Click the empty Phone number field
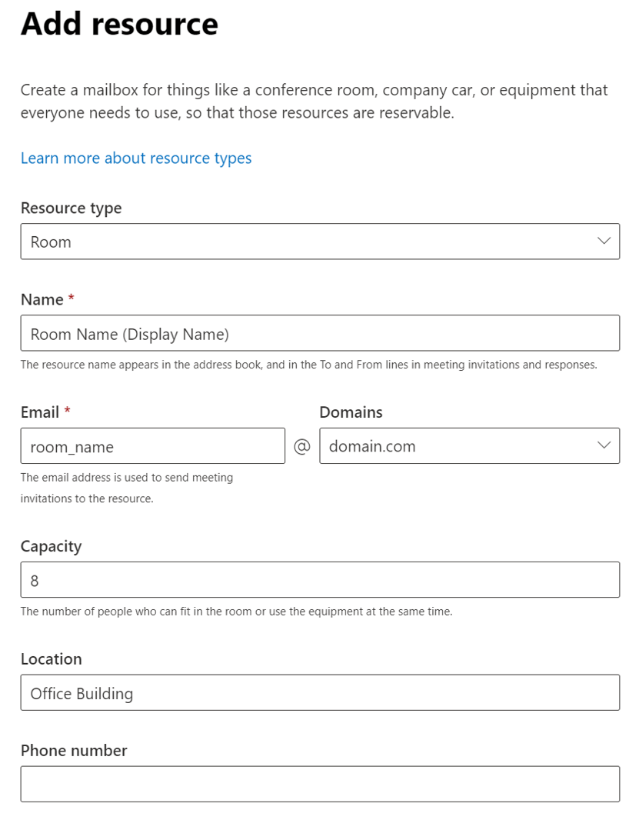Image resolution: width=639 pixels, height=840 pixels. (320, 783)
